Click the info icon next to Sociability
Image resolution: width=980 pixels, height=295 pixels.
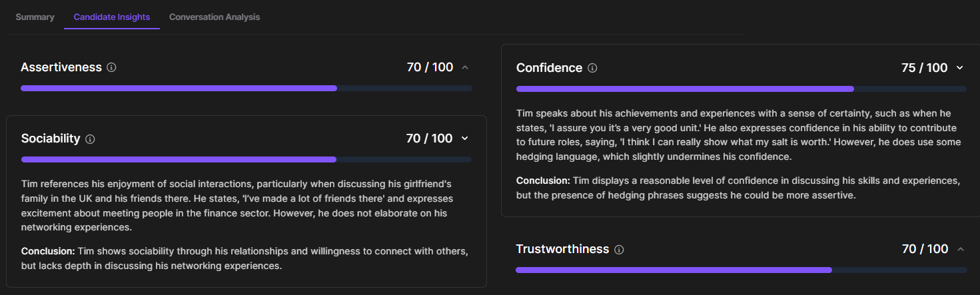point(91,139)
